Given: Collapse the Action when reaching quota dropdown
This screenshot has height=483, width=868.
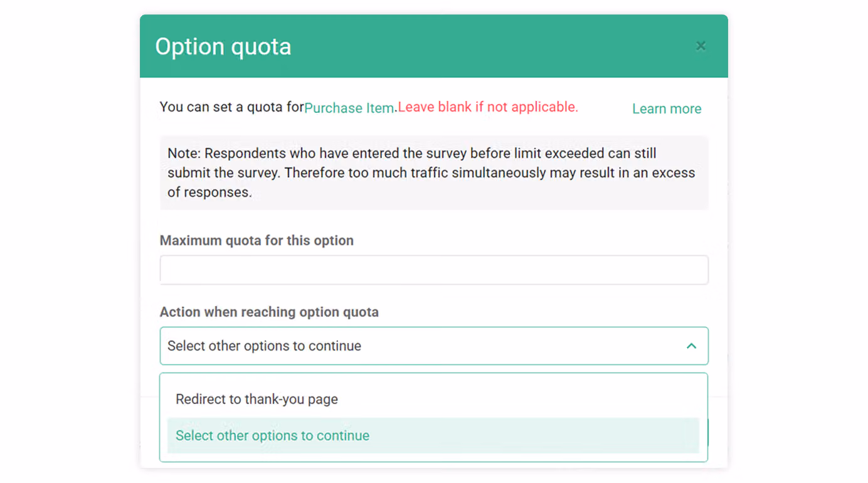Looking at the screenshot, I should tap(434, 346).
